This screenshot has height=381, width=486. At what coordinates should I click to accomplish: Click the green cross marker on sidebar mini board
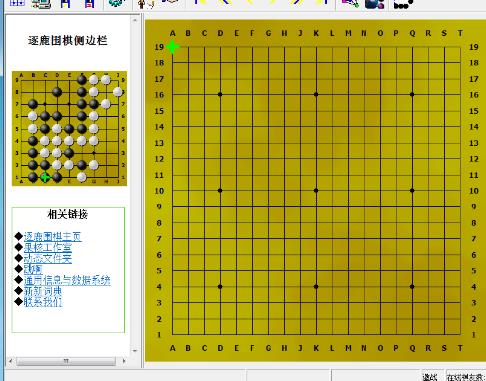tap(45, 177)
